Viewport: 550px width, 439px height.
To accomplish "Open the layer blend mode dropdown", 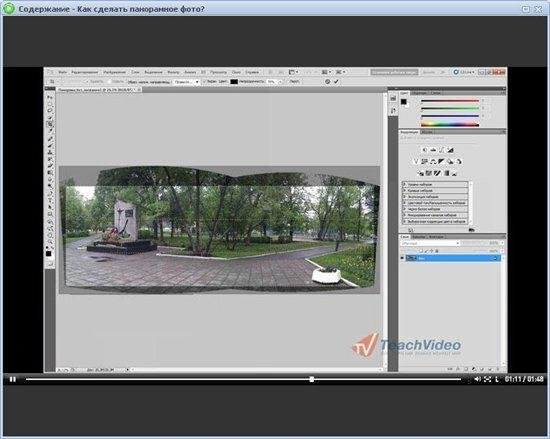I will click(x=430, y=243).
